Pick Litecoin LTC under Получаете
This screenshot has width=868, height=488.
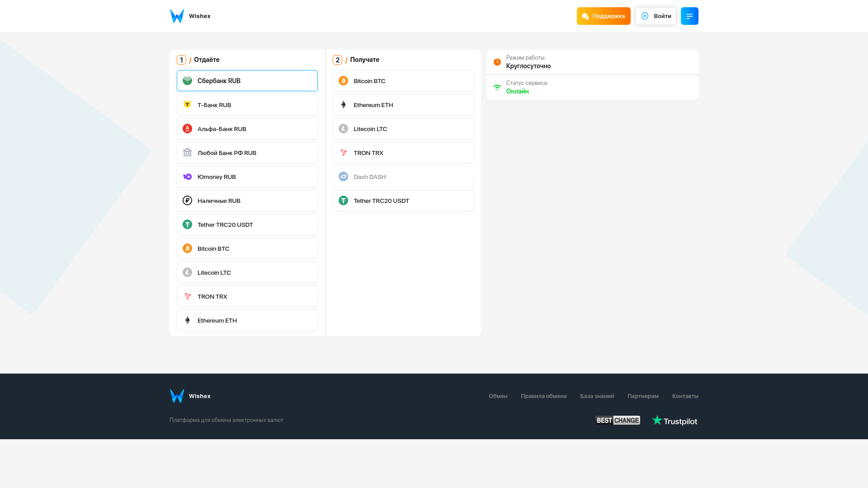(x=403, y=129)
